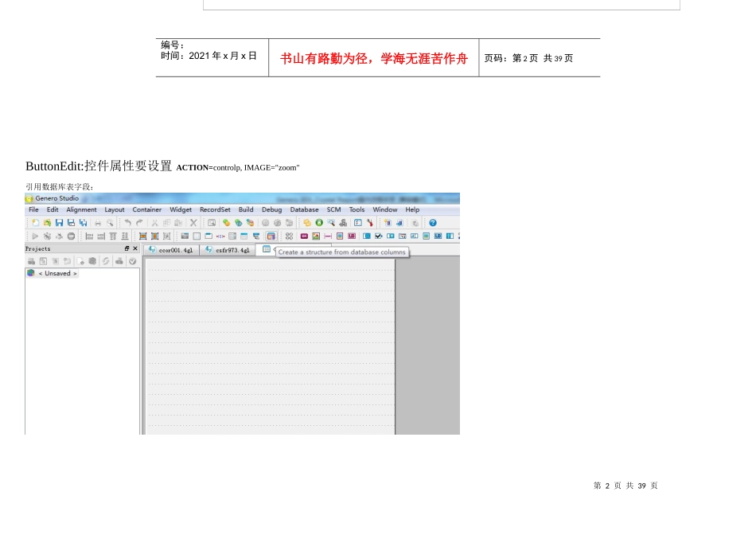
Task: Open the Window menu
Action: 384,210
